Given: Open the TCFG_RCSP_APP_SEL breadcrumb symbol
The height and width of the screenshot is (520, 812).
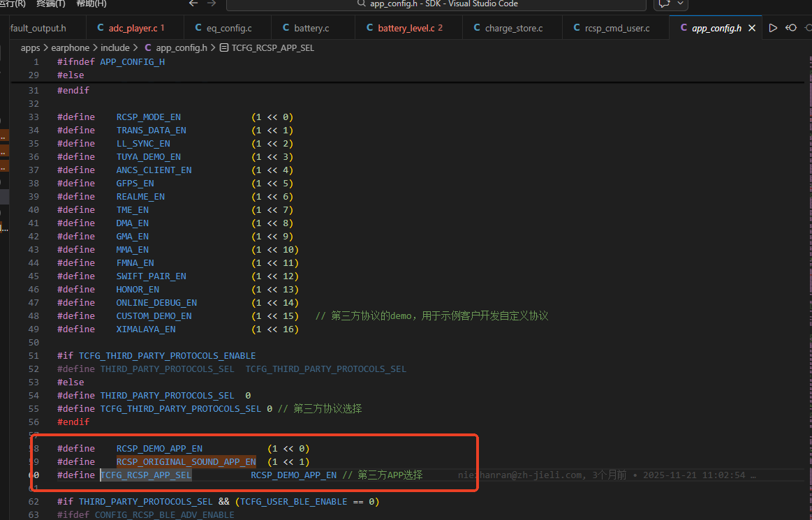Looking at the screenshot, I should click(x=267, y=47).
